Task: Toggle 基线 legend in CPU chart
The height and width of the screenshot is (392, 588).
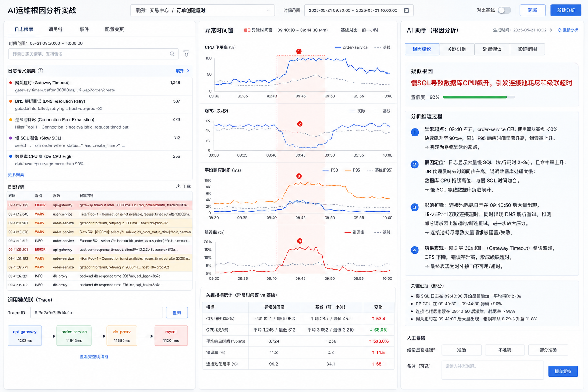Action: click(x=382, y=47)
